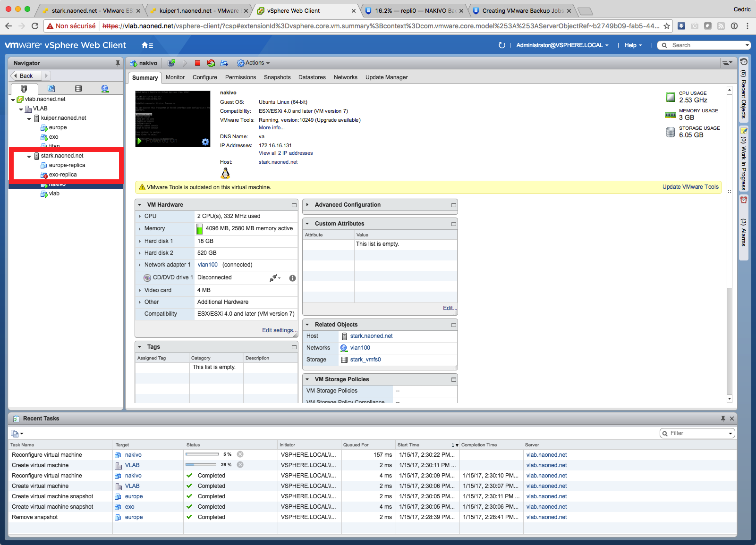756x545 pixels.
Task: Expand the Advanced Configuration section
Action: [x=308, y=205]
